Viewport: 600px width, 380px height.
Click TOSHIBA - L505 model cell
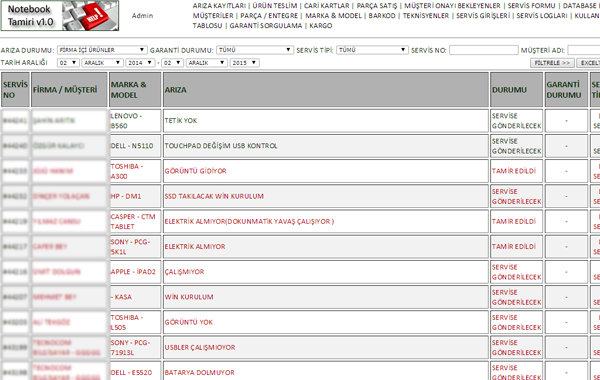pos(135,322)
